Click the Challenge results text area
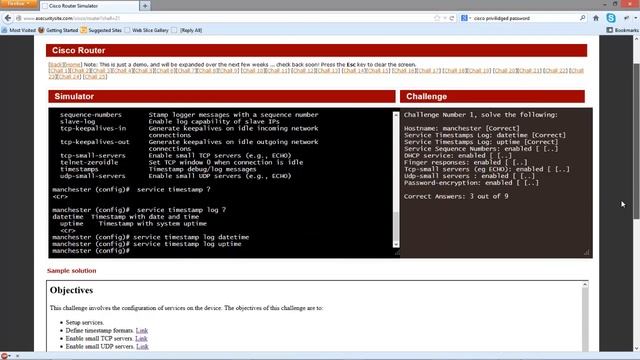Screen dimensions: 640x360 click(496, 182)
